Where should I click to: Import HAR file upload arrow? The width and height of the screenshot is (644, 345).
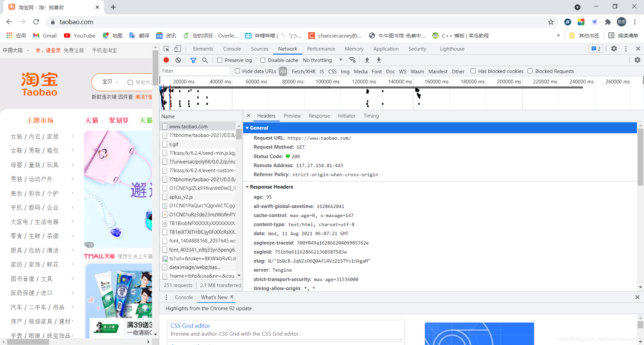(x=367, y=60)
